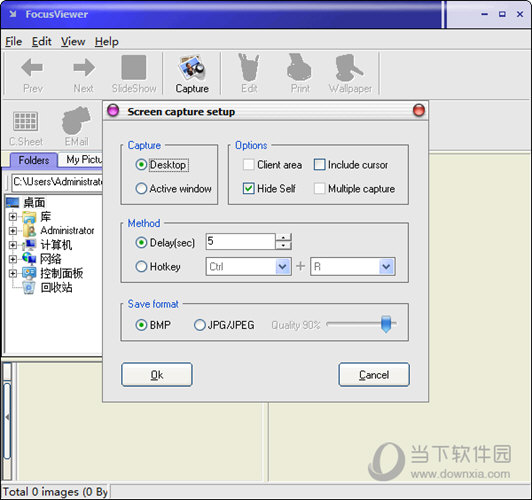Viewport: 532px width, 500px height.
Task: Open the Capture camera tool
Action: pyautogui.click(x=192, y=68)
